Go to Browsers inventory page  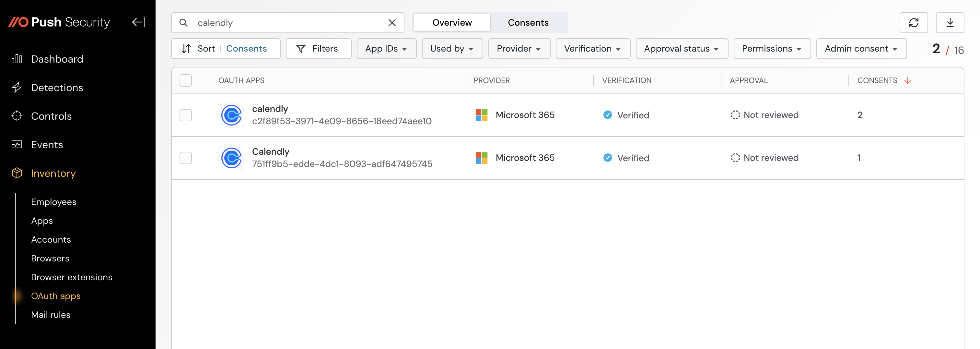point(50,259)
